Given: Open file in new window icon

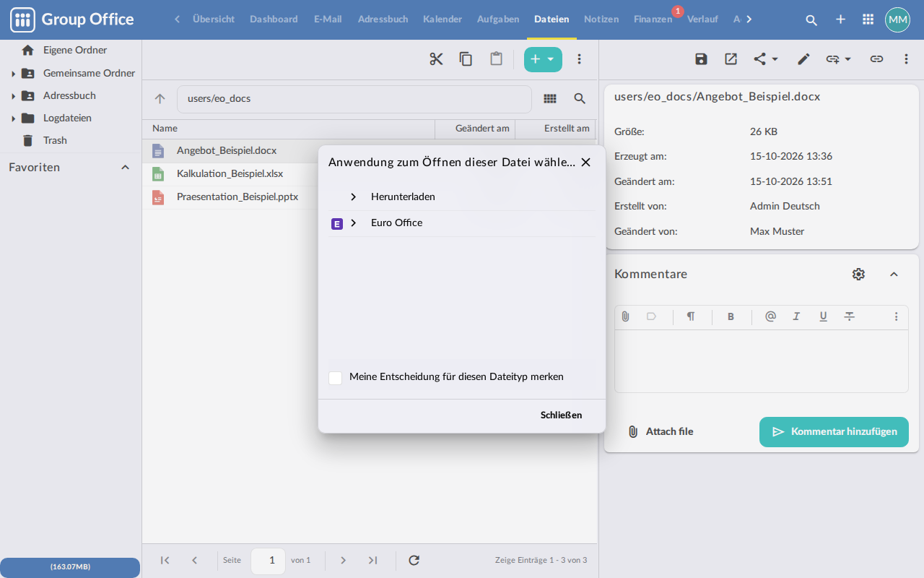Looking at the screenshot, I should [731, 59].
